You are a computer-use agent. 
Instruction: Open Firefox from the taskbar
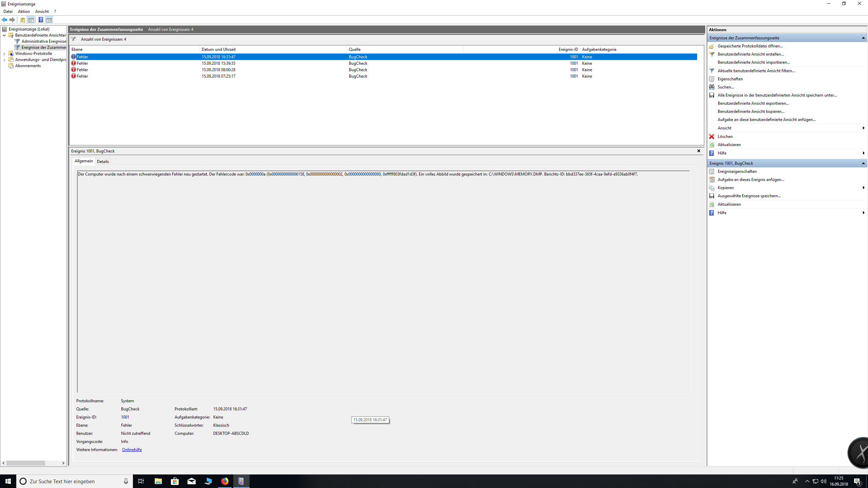pyautogui.click(x=225, y=481)
